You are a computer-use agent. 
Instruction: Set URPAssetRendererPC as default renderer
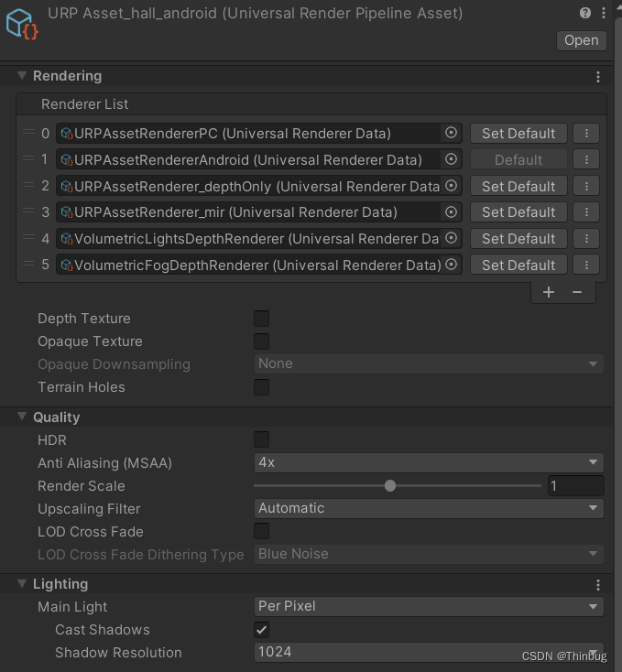coord(518,134)
